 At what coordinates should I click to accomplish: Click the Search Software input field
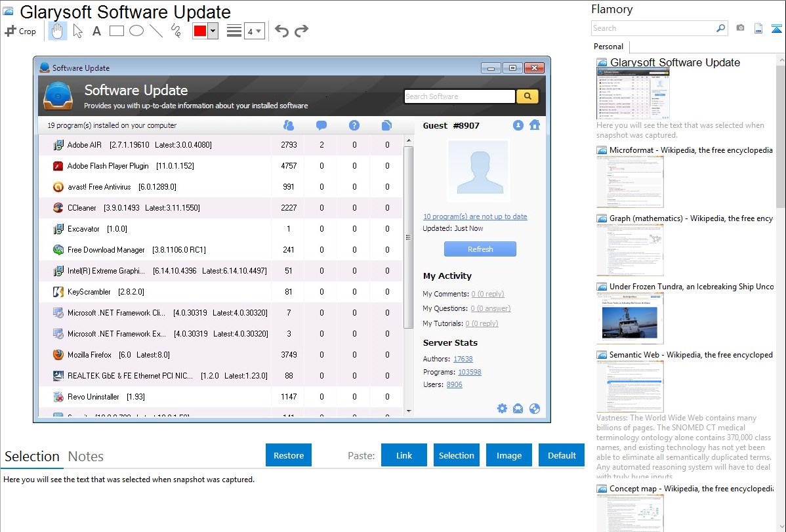point(460,96)
